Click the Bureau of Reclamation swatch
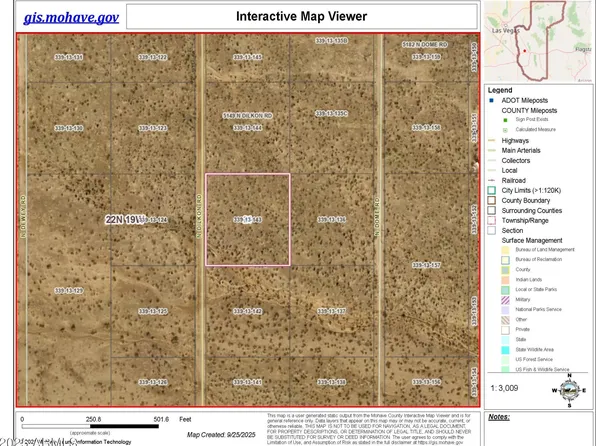The image size is (596, 446). click(x=505, y=260)
